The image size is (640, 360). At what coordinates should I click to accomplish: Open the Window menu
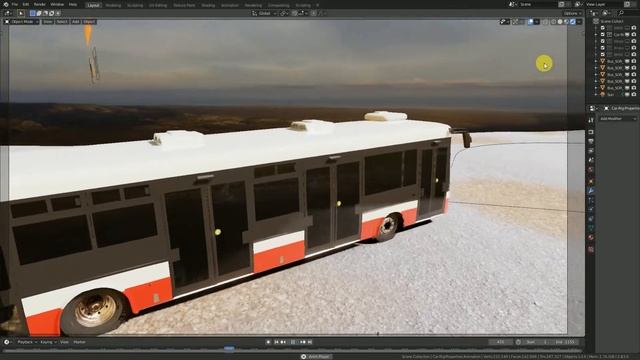pyautogui.click(x=57, y=4)
